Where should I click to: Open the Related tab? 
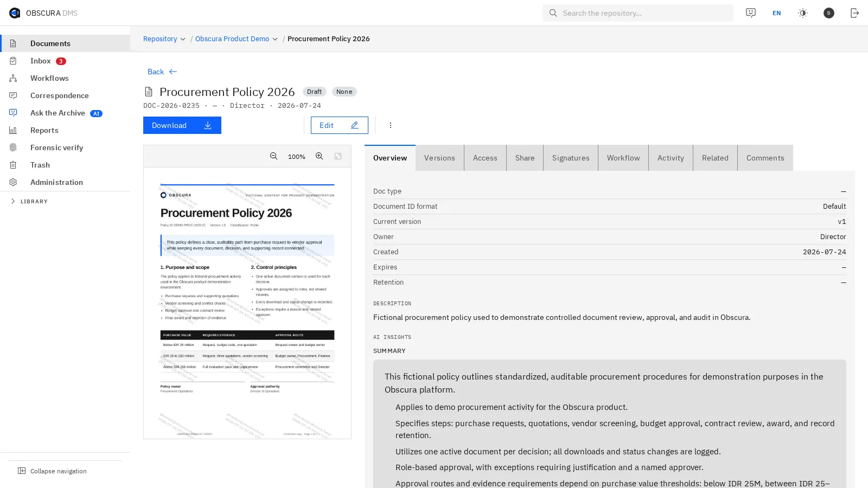[715, 158]
